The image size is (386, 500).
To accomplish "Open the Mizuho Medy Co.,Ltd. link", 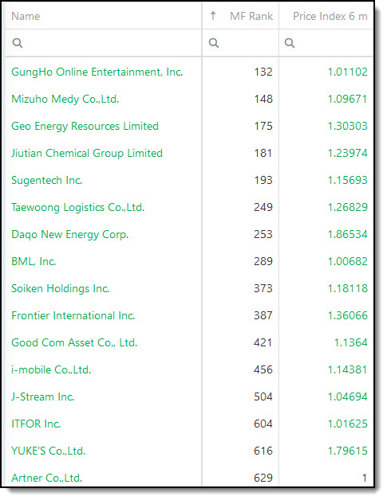I will (65, 99).
